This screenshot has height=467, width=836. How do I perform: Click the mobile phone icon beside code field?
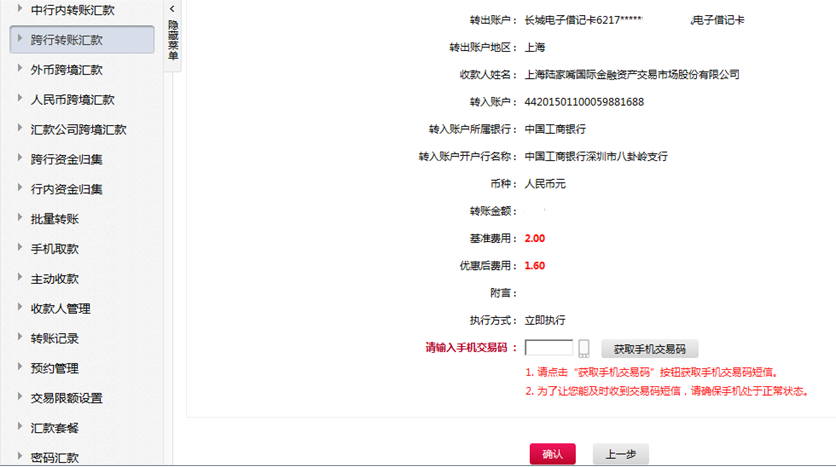point(584,349)
